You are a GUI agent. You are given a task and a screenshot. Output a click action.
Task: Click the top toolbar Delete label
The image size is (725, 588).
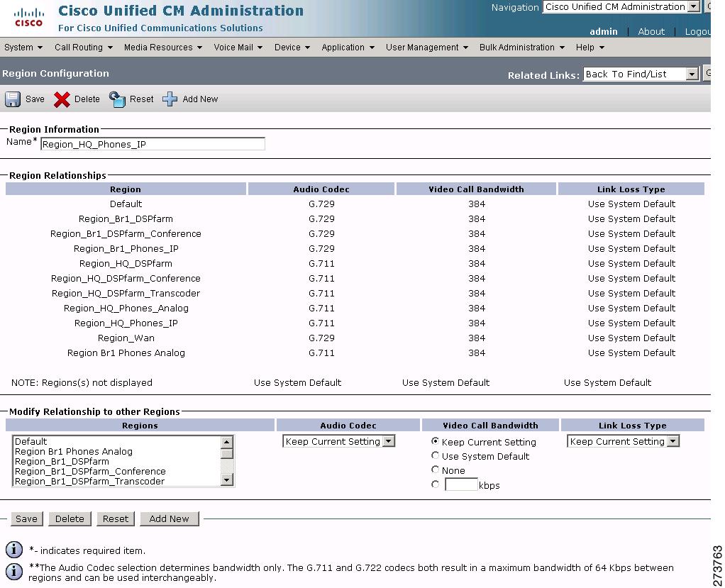(x=87, y=99)
